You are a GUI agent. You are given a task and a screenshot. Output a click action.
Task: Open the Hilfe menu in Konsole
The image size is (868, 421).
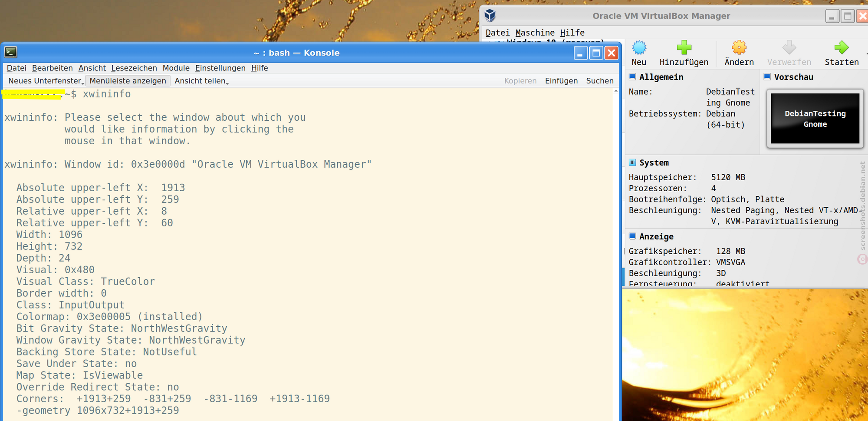pos(260,68)
